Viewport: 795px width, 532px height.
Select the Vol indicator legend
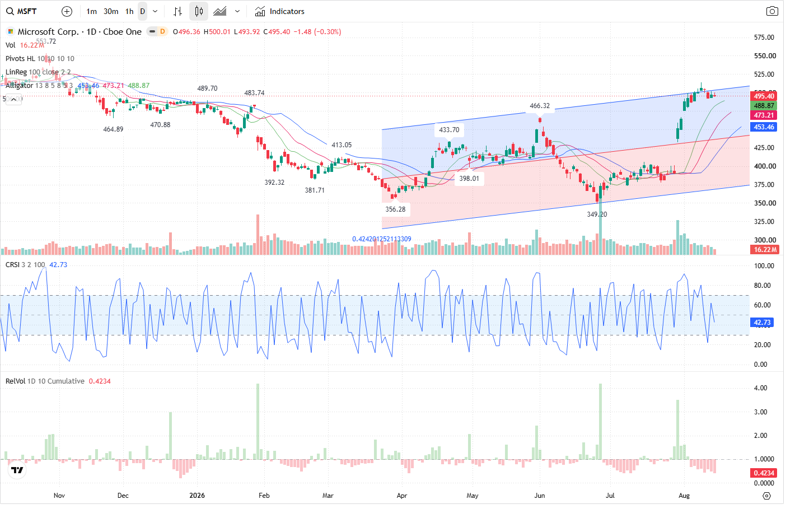pyautogui.click(x=11, y=45)
